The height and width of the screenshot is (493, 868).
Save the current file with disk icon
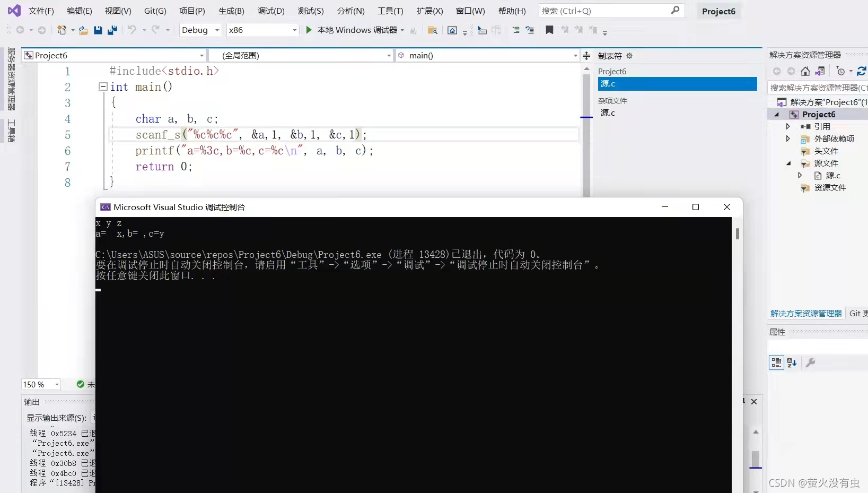pos(98,30)
